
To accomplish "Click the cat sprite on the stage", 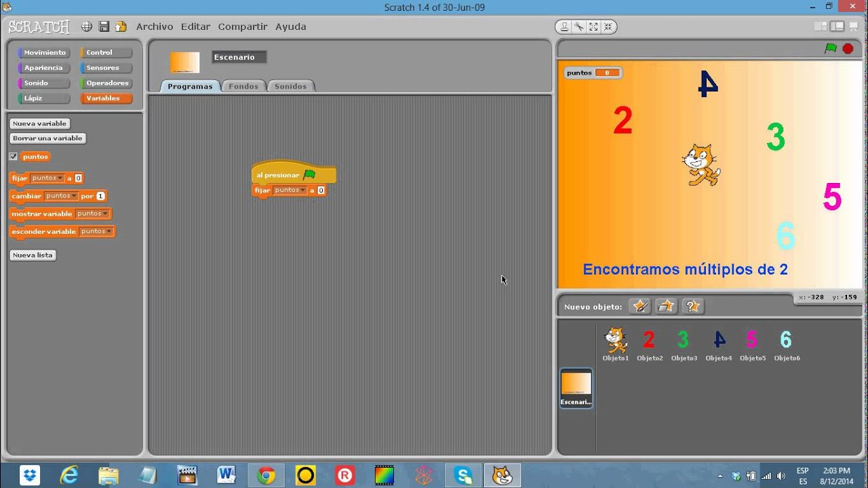I will (x=701, y=165).
